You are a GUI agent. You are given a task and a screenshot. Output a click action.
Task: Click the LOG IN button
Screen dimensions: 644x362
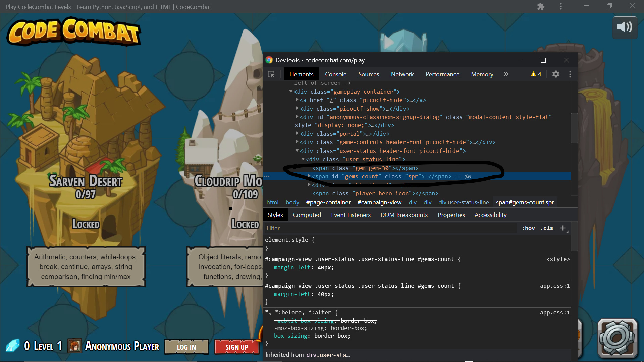point(186,347)
